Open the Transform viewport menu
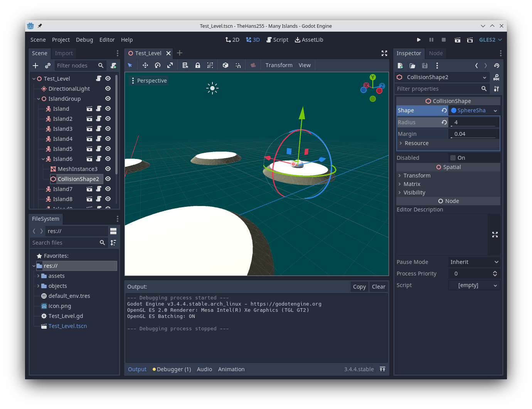The height and width of the screenshot is (409, 532). (279, 65)
